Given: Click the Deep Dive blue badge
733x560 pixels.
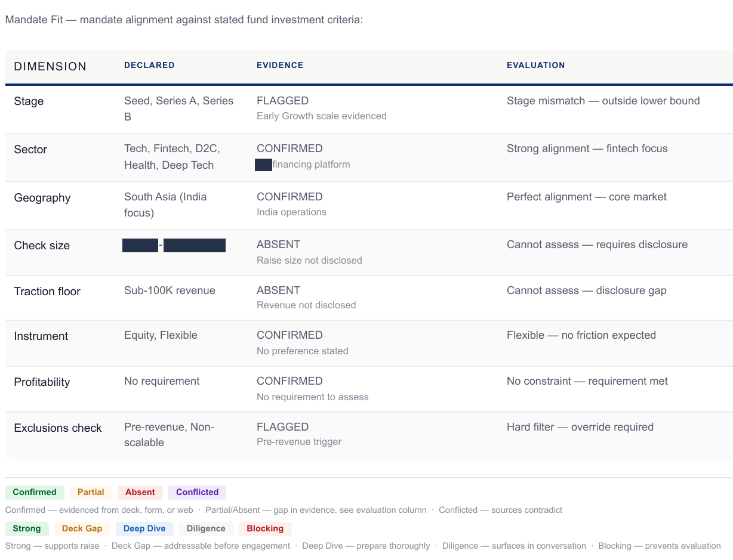Looking at the screenshot, I should tap(144, 528).
